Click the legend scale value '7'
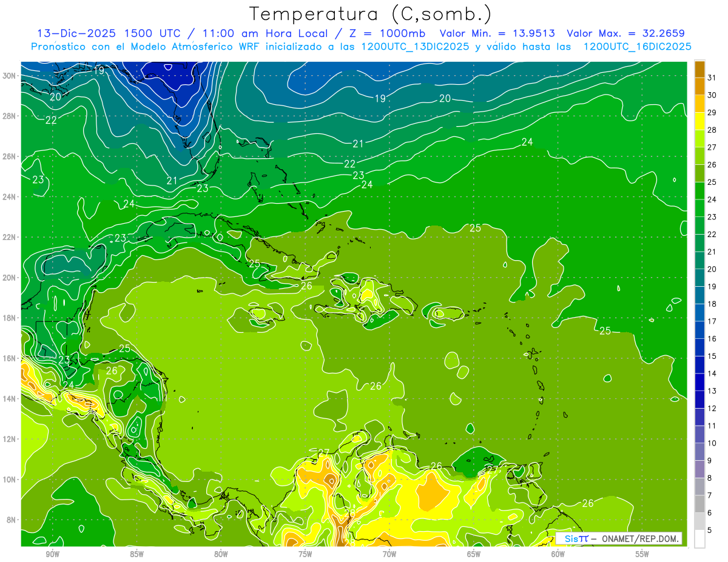Screen dimensions: 728x562 coord(710,495)
